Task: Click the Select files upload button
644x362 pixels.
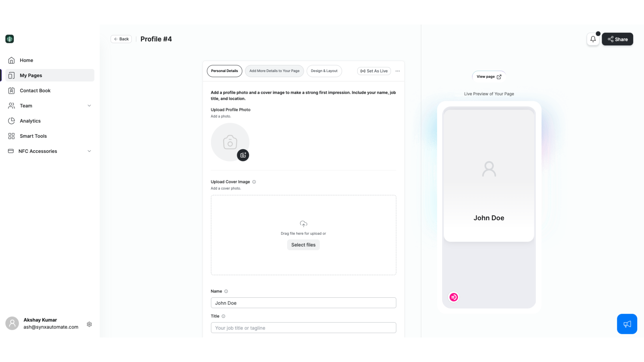Action: coord(304,244)
